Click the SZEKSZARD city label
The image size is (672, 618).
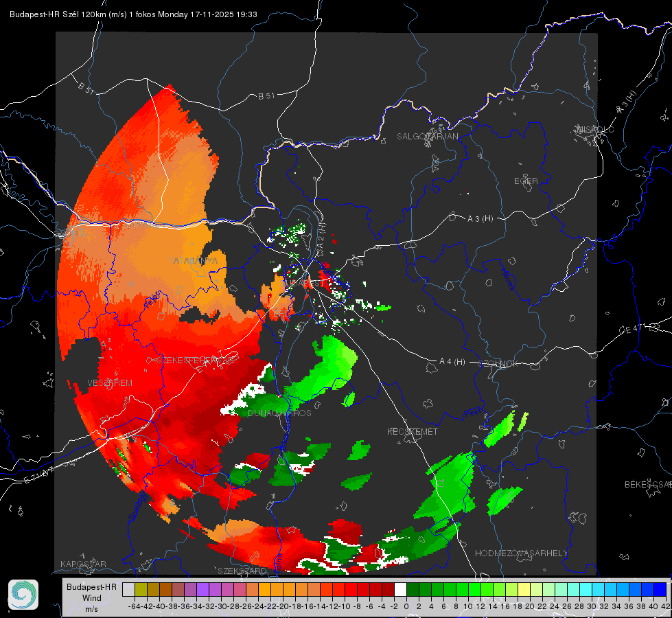tap(242, 571)
